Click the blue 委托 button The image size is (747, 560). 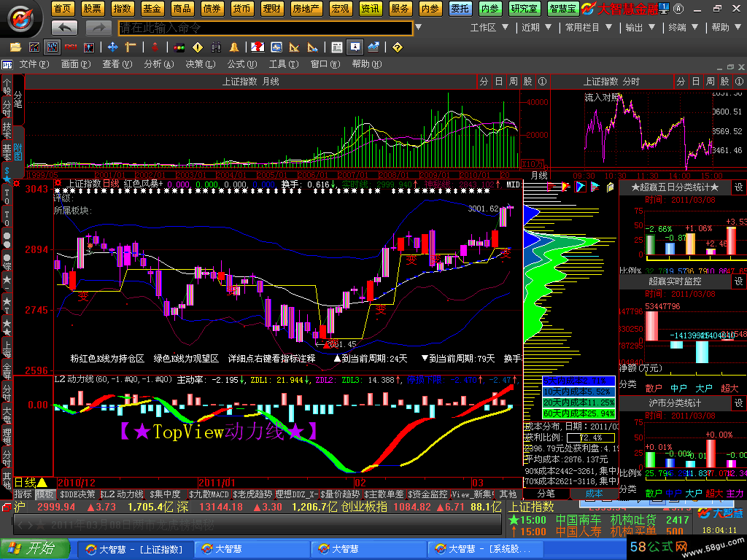pyautogui.click(x=460, y=8)
